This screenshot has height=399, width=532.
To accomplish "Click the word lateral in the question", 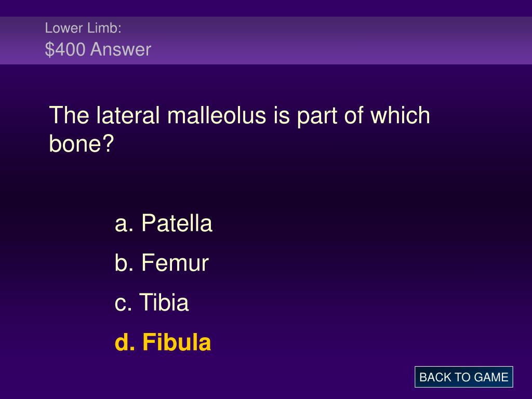I will coord(128,115).
